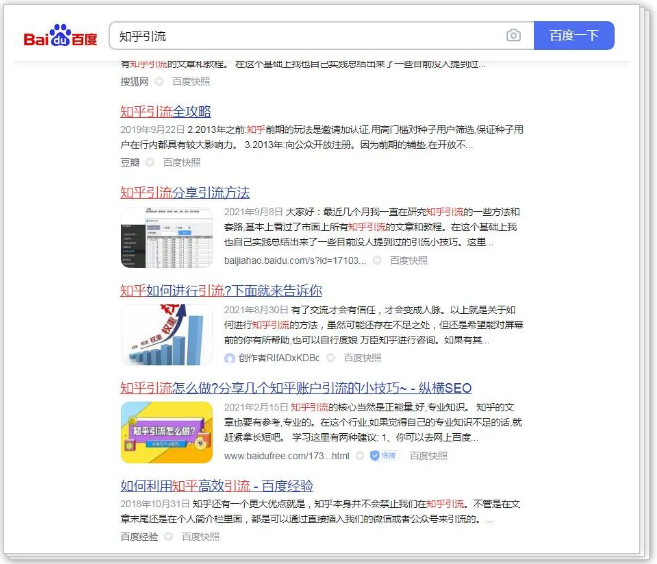
Task: Click round icon after 创作者RIfADxKDBc
Action: tap(331, 357)
